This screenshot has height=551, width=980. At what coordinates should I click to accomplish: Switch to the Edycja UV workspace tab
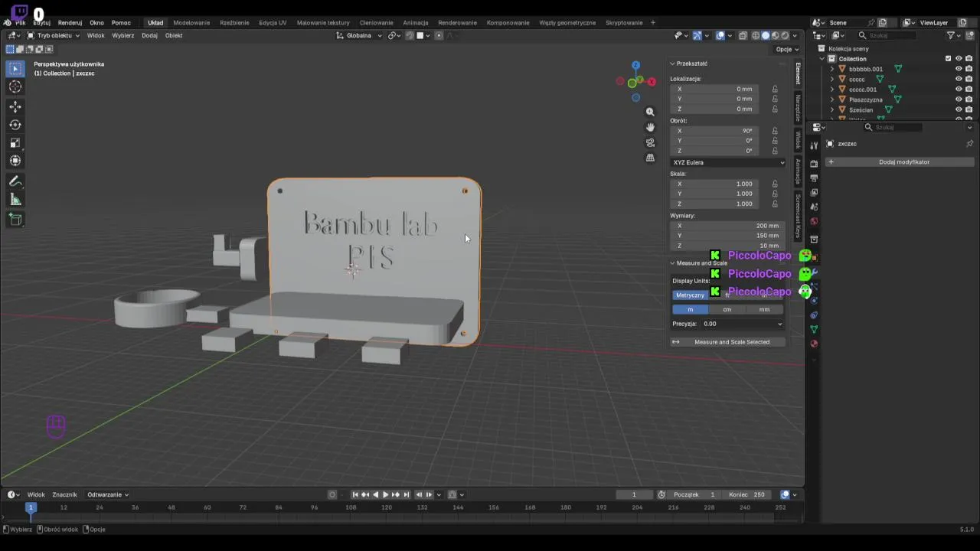click(x=273, y=22)
